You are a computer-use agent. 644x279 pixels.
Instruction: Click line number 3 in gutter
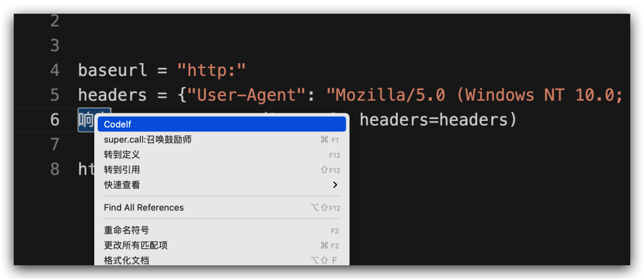(55, 46)
